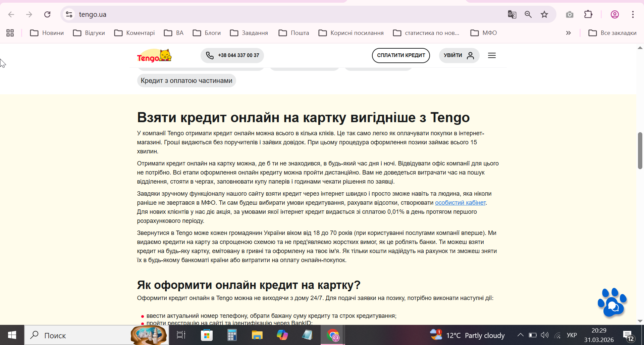Open the Все закладки folder
The height and width of the screenshot is (345, 644).
[x=612, y=33]
